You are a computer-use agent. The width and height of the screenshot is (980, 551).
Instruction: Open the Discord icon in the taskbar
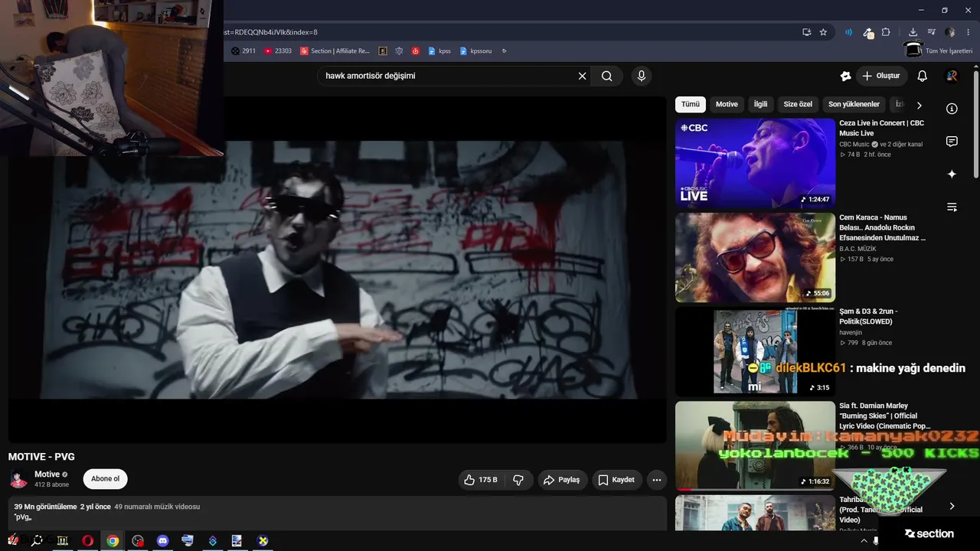click(x=162, y=540)
